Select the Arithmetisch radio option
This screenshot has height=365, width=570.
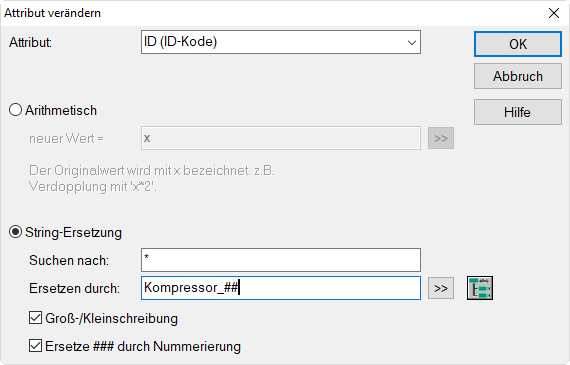(x=15, y=110)
